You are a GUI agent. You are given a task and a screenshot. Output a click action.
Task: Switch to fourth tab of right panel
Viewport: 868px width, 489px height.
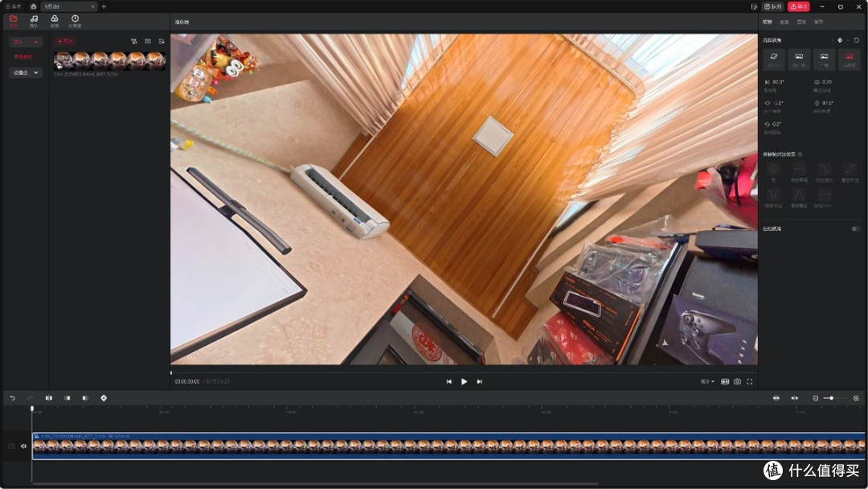pos(819,23)
